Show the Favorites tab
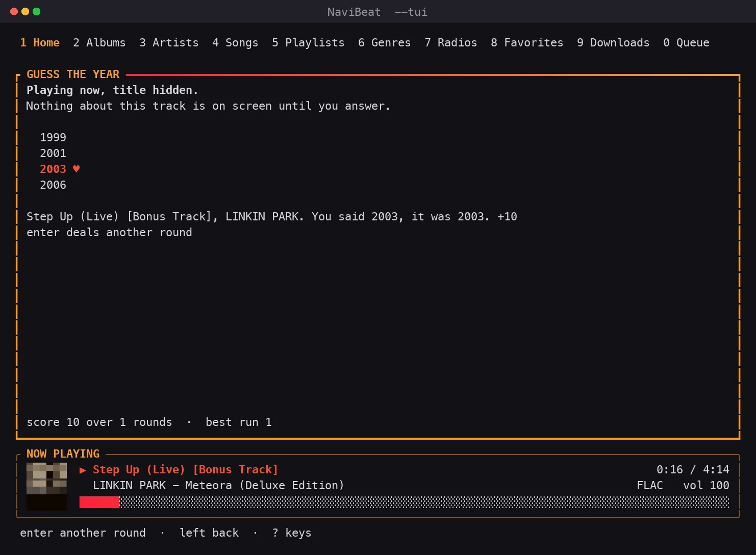Screen dimensions: 756x555 tap(527, 43)
